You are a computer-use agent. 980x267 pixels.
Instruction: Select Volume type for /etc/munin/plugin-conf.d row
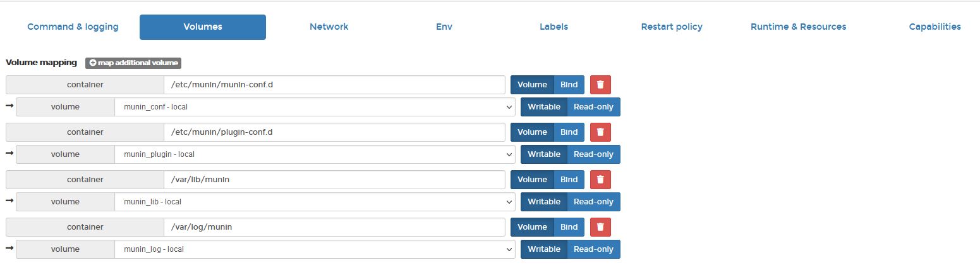(x=532, y=132)
